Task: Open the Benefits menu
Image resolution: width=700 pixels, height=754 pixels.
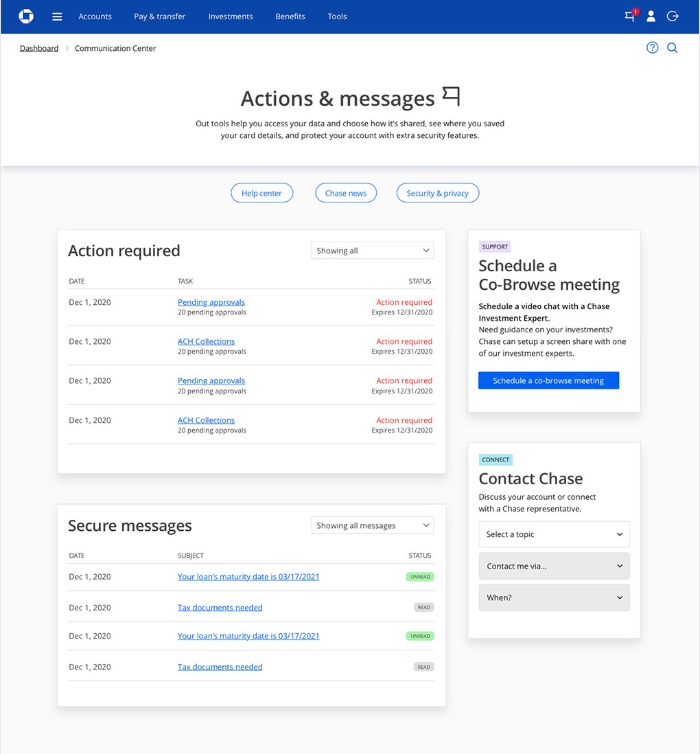Action: pyautogui.click(x=290, y=16)
